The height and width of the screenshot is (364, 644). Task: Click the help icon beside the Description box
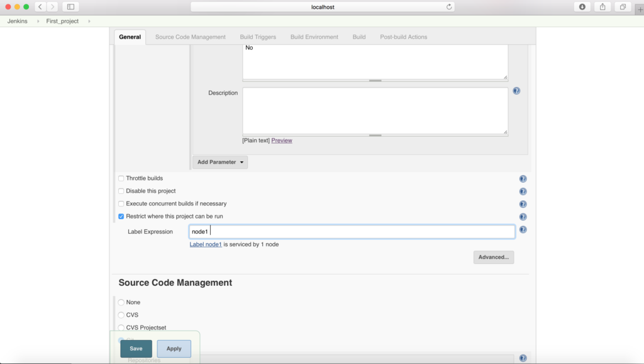point(516,91)
